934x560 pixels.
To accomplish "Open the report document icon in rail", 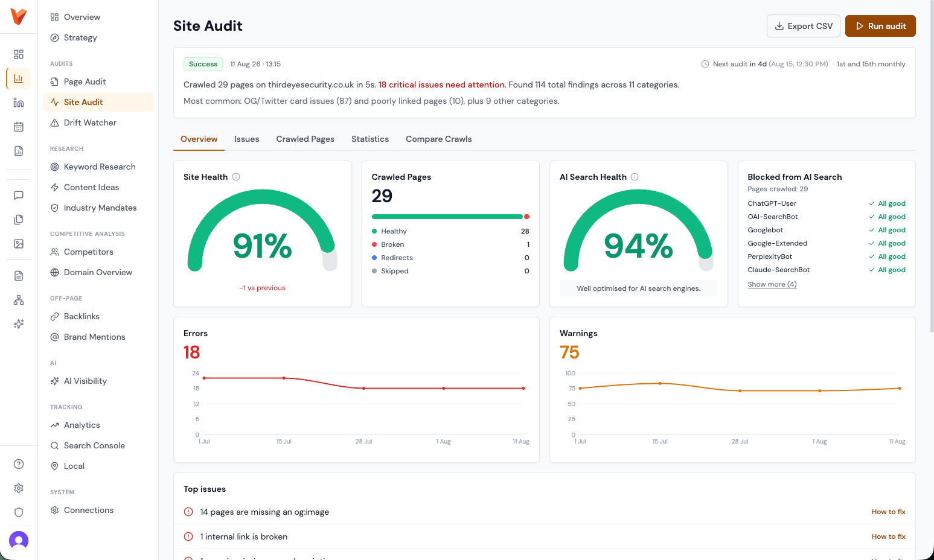I will [x=19, y=151].
